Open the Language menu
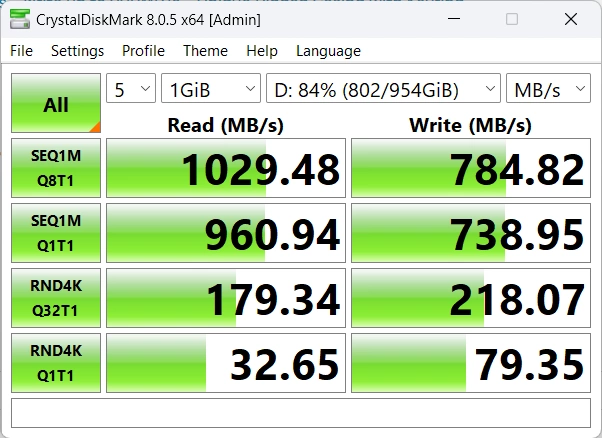 pyautogui.click(x=328, y=51)
